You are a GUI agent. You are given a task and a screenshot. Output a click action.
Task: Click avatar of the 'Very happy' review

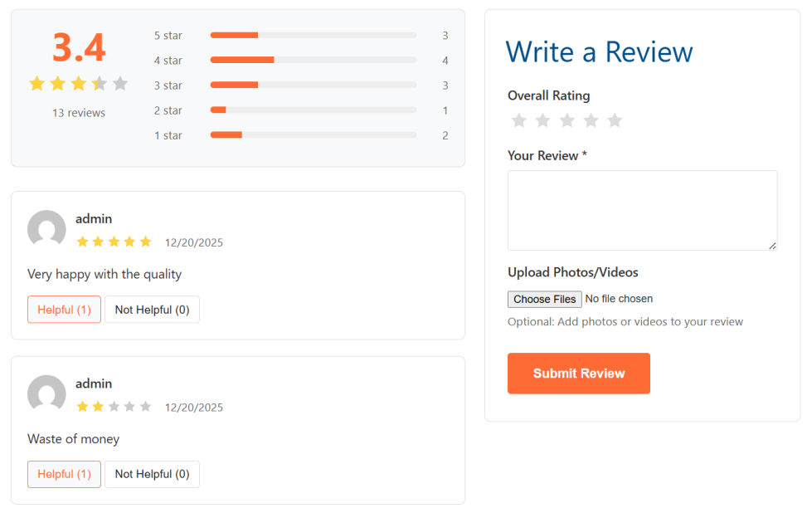coord(46,229)
